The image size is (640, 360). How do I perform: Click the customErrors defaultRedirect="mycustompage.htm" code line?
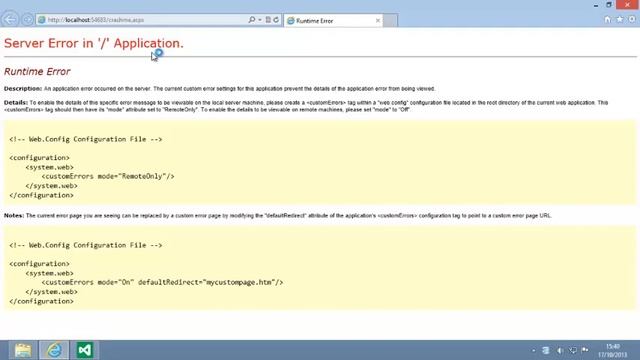162,282
